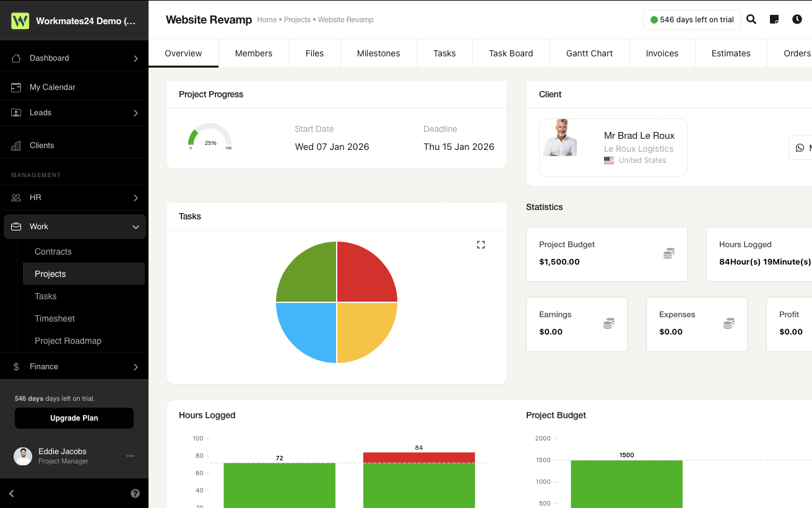Viewport: 812px width, 508px height.
Task: Expand the Dashboard menu chevron
Action: [x=136, y=58]
